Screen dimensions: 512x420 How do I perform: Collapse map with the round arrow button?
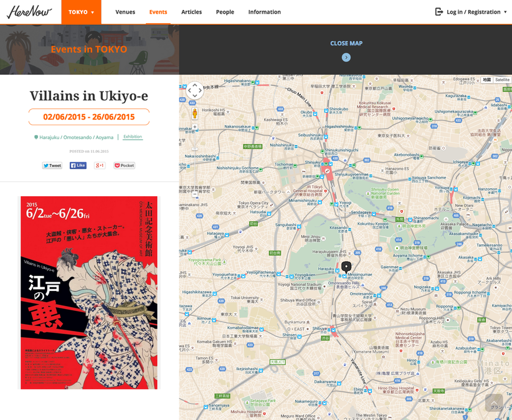[346, 57]
